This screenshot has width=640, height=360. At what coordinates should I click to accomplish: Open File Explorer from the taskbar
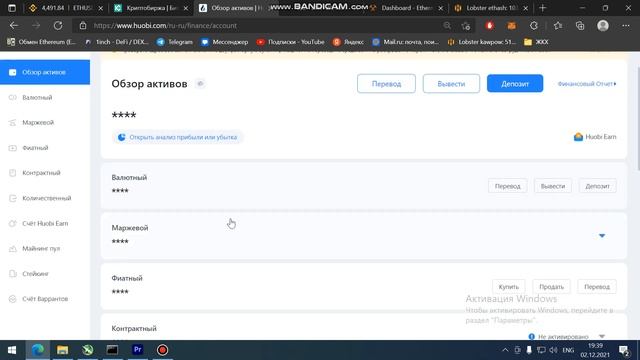pyautogui.click(x=62, y=350)
